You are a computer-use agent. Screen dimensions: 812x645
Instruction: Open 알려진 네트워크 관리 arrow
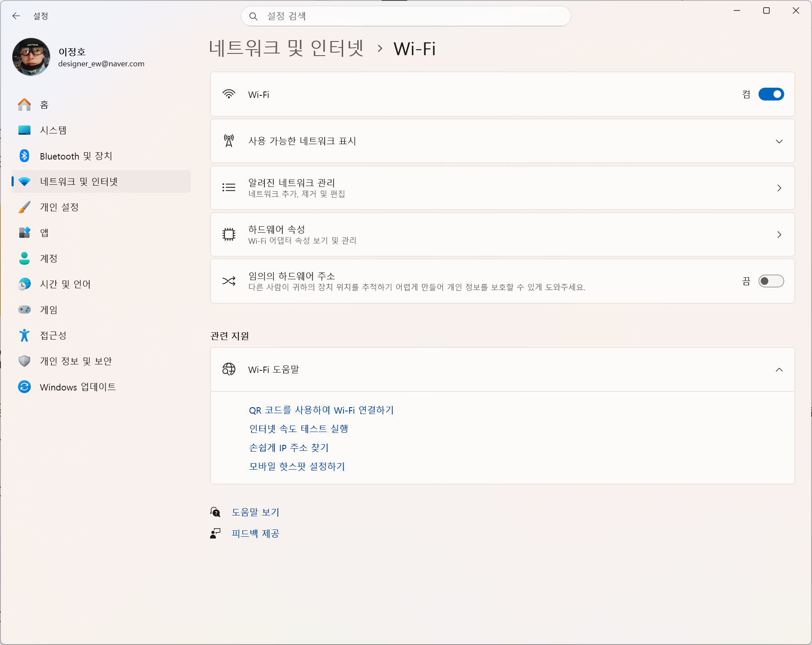coord(779,188)
